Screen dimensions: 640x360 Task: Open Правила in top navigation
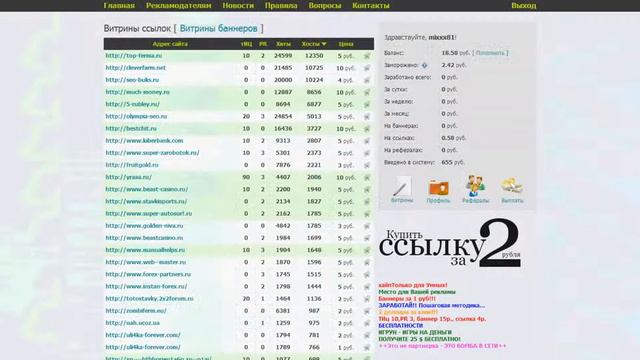pyautogui.click(x=281, y=6)
